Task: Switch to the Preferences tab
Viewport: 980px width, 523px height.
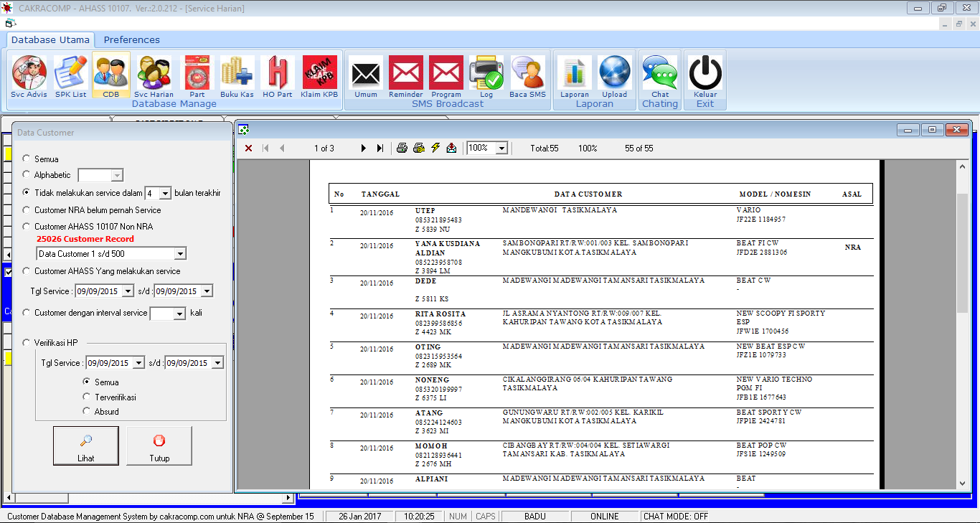Action: coord(131,40)
